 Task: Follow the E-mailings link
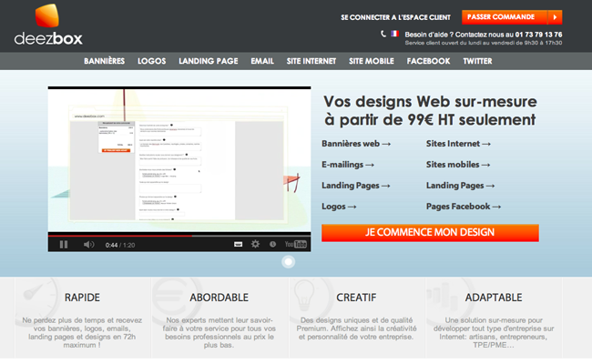(348, 165)
